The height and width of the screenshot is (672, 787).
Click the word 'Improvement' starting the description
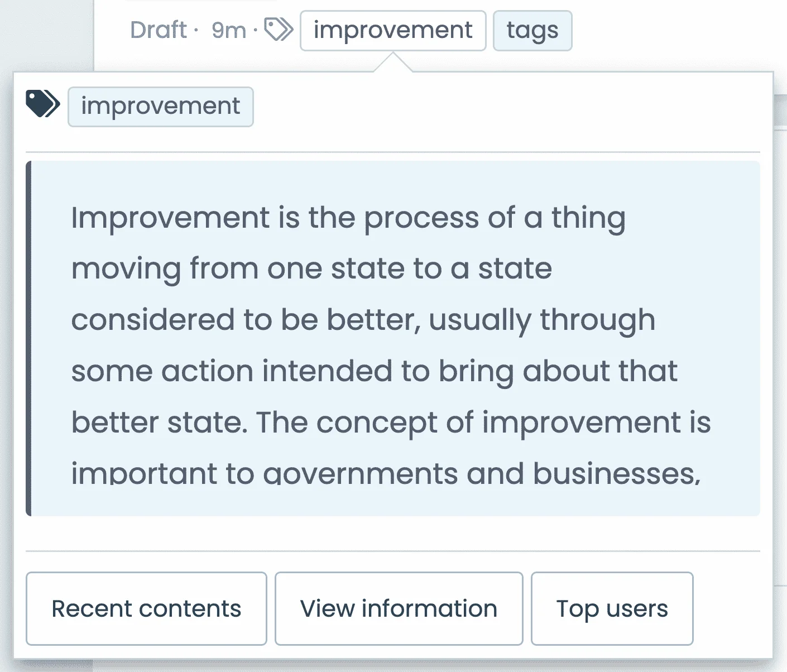[171, 218]
